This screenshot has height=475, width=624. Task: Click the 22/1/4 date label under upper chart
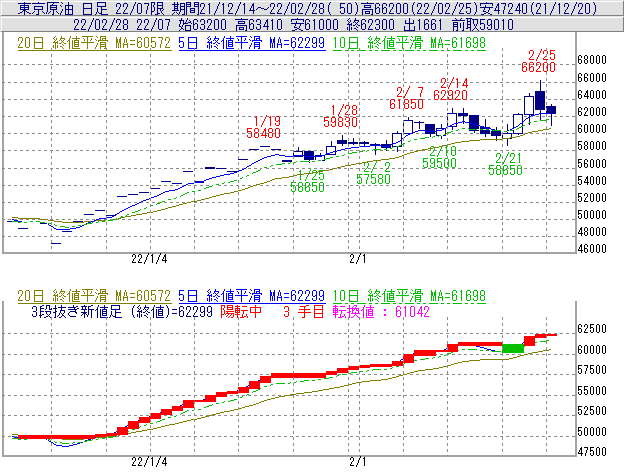149,259
